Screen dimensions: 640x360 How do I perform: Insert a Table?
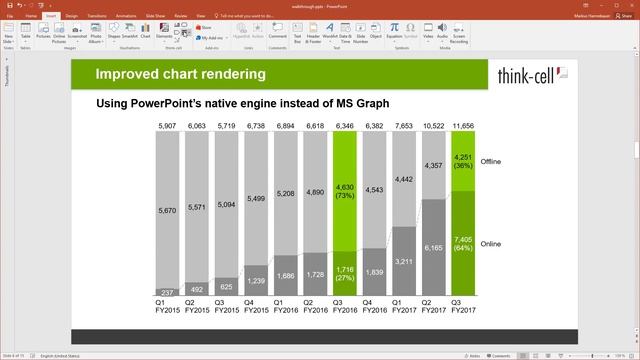pos(25,33)
